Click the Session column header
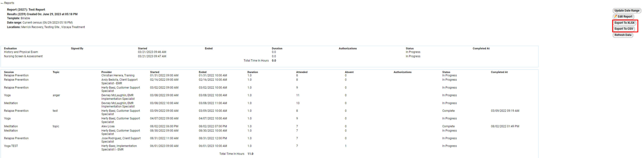Screen dimensions: 644x158 tap(9, 72)
